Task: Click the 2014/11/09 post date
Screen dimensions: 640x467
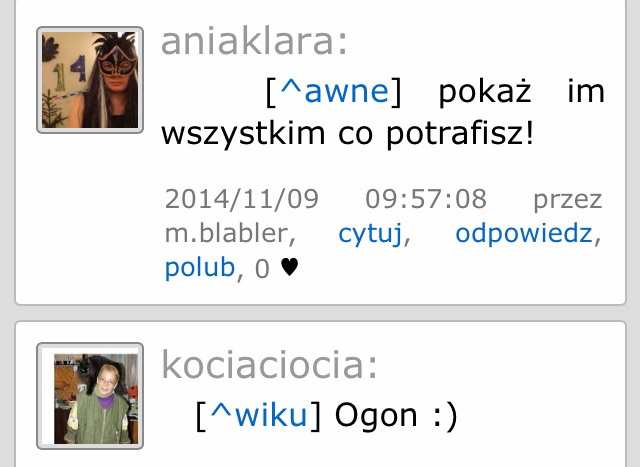Action: [242, 199]
